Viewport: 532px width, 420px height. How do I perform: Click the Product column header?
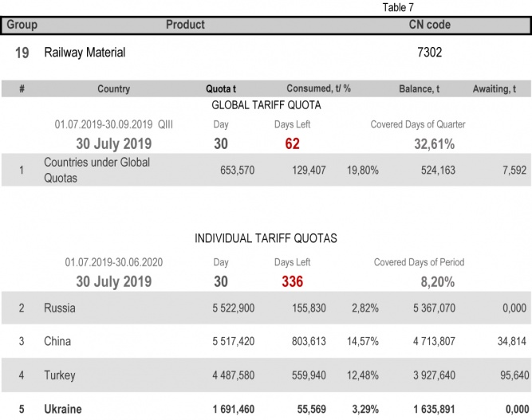tap(185, 25)
